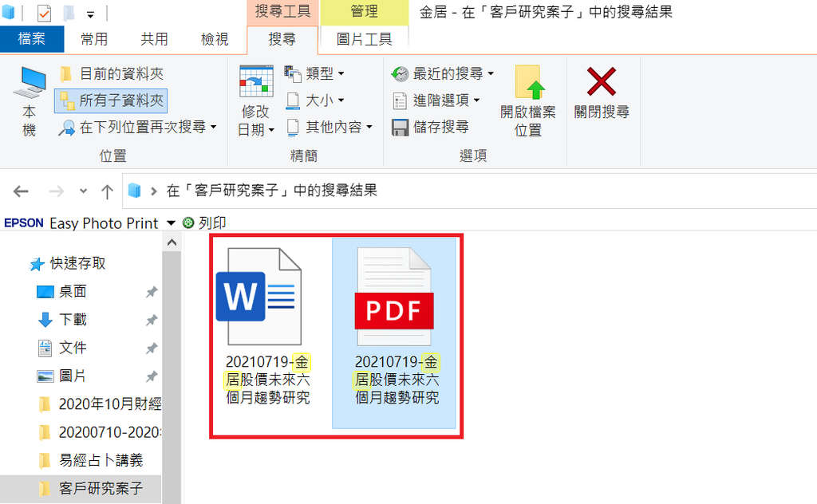This screenshot has height=504, width=817.
Task: Click sidebar scrollbar up arrow
Action: pyautogui.click(x=172, y=242)
